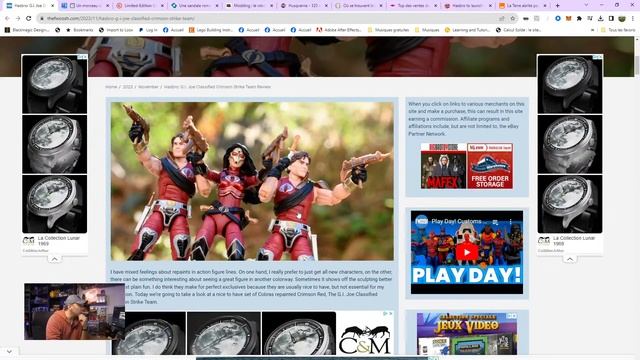Viewport: 640px width, 360px height.
Task: Click La Collection Lunar 1969 right ad text
Action: click(x=574, y=240)
